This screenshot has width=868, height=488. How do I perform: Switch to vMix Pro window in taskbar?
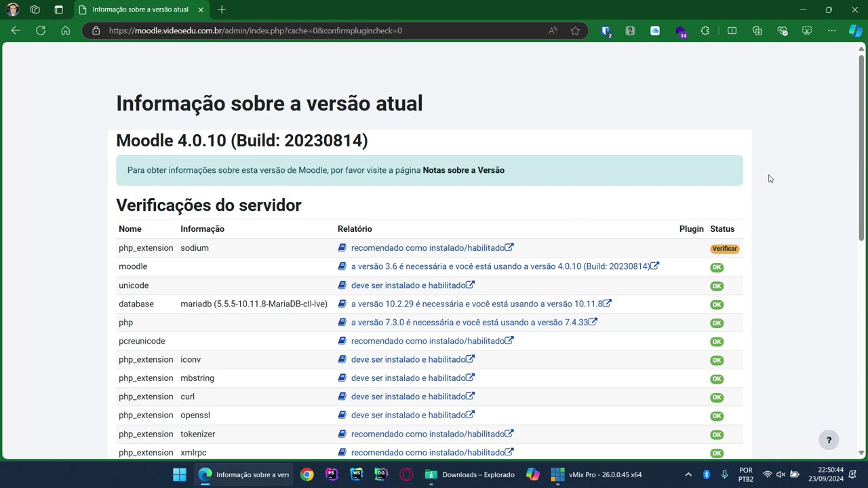(x=596, y=474)
